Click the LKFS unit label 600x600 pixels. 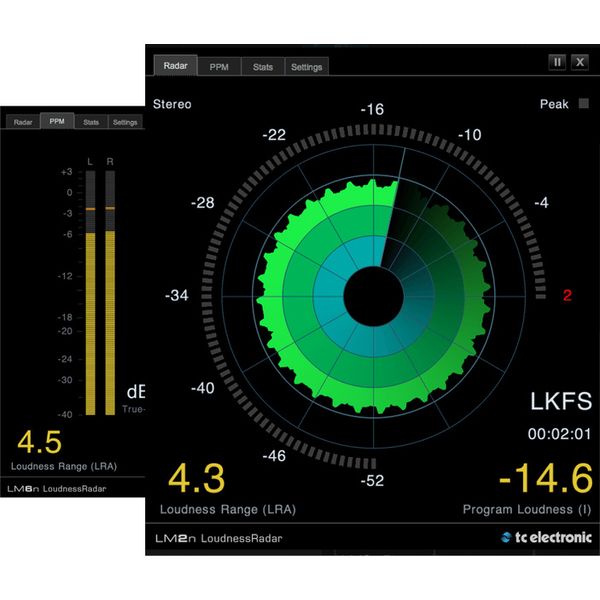561,401
